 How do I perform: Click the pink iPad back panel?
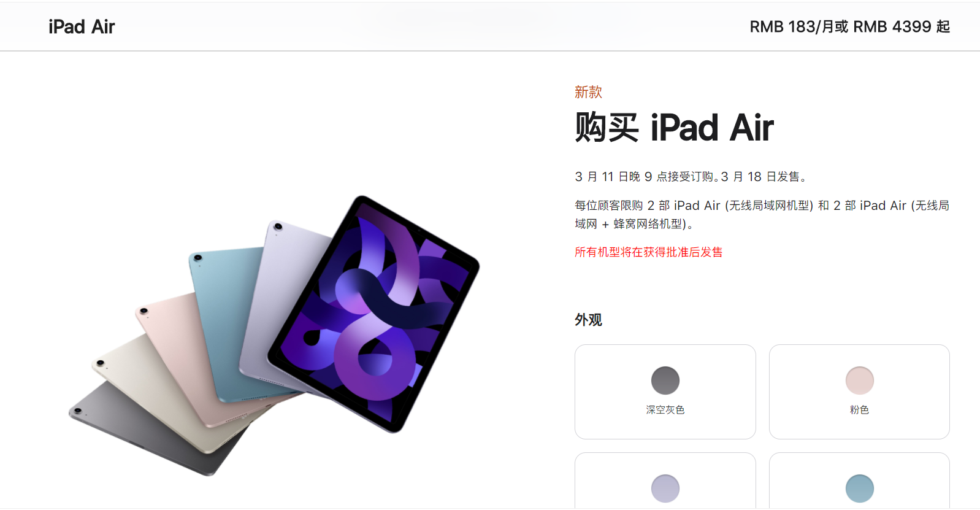(x=178, y=350)
